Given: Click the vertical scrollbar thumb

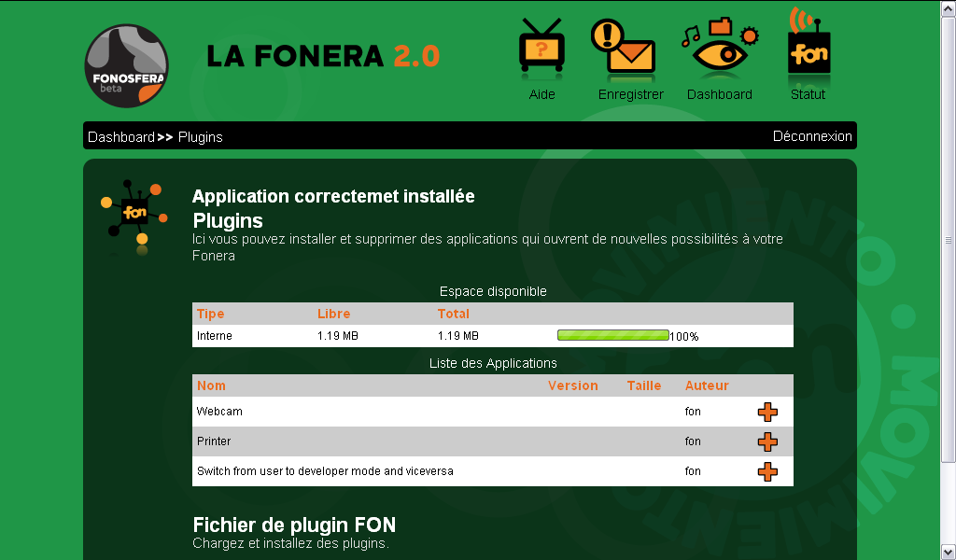Looking at the screenshot, I should click(949, 240).
